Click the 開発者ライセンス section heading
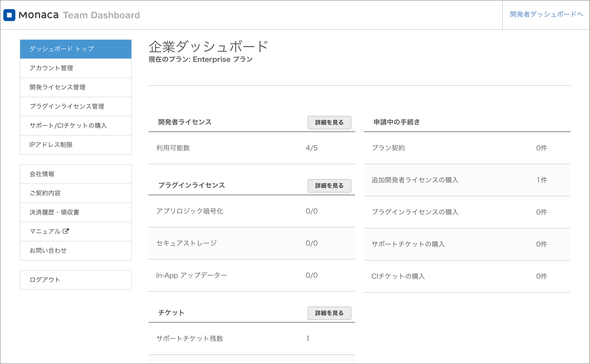Viewport: 590px width, 364px height. click(x=185, y=122)
